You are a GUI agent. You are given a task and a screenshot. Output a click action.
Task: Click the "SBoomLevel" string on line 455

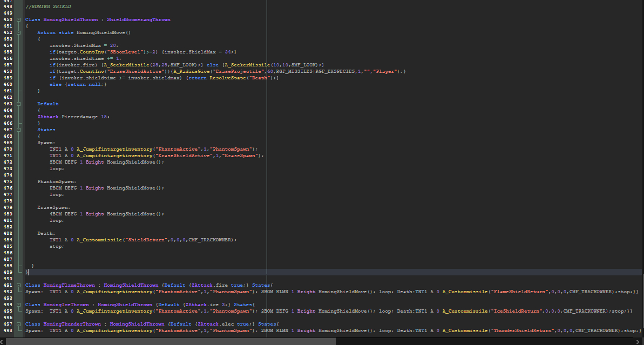pos(125,52)
